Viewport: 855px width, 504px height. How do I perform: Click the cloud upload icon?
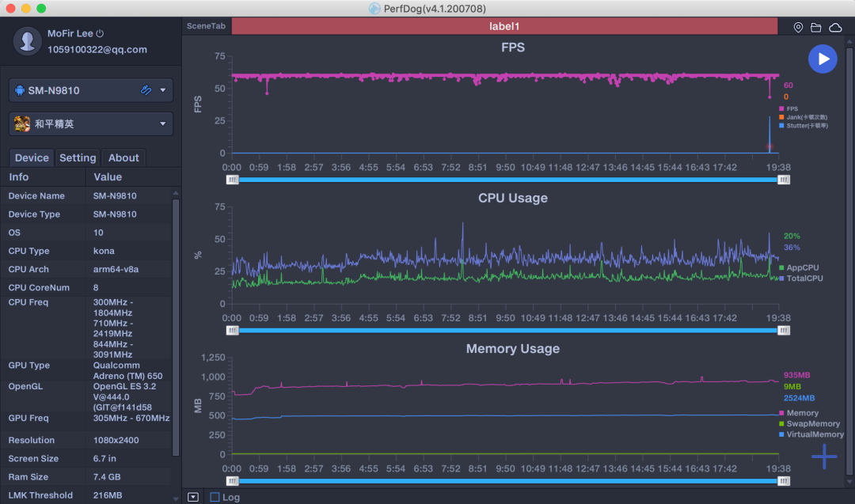(835, 27)
